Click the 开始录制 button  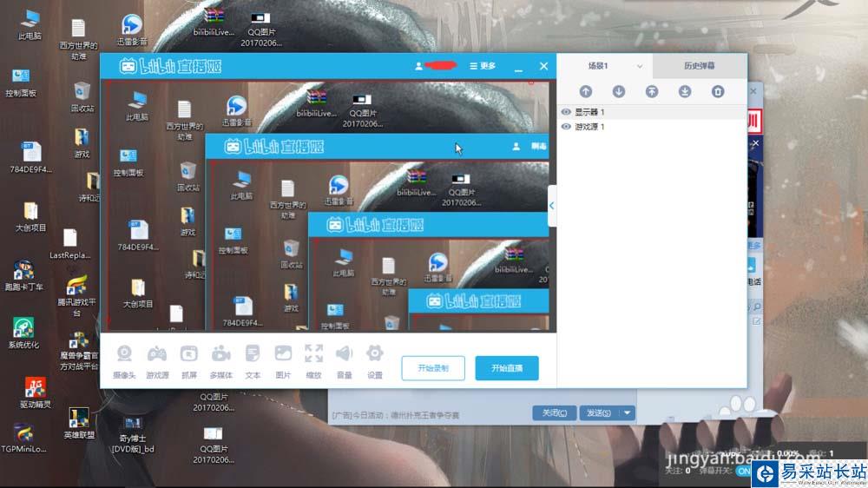433,368
